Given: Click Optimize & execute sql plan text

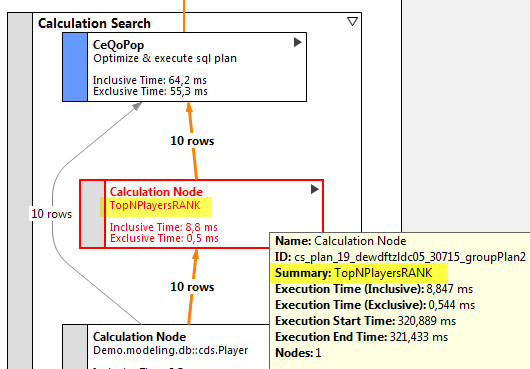Looking at the screenshot, I should click(x=165, y=58).
